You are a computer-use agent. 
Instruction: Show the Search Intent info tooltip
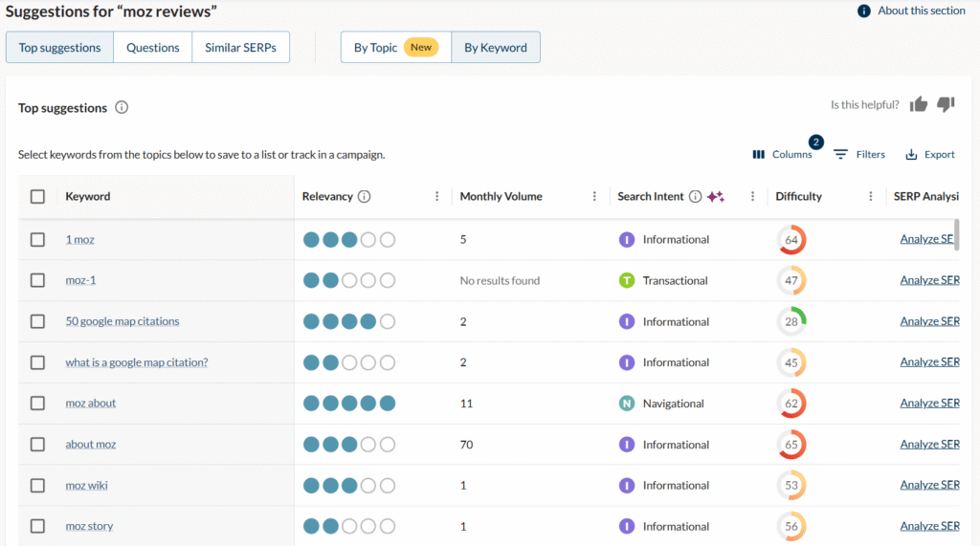(x=695, y=196)
